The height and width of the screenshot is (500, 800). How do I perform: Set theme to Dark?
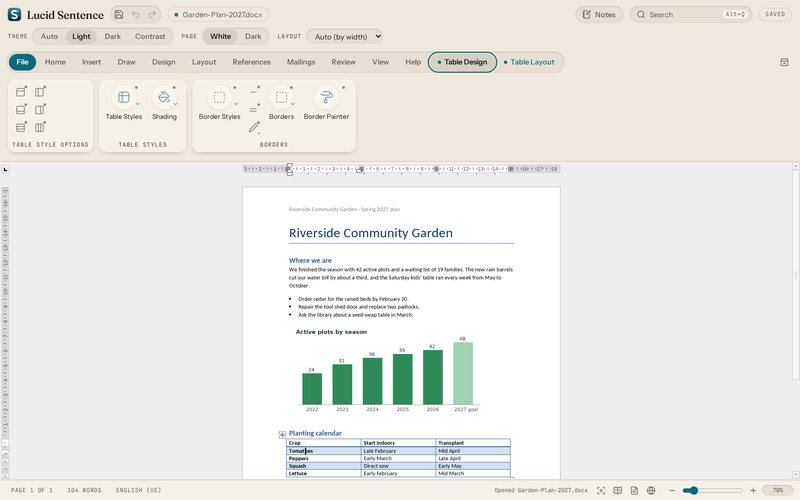(x=113, y=36)
